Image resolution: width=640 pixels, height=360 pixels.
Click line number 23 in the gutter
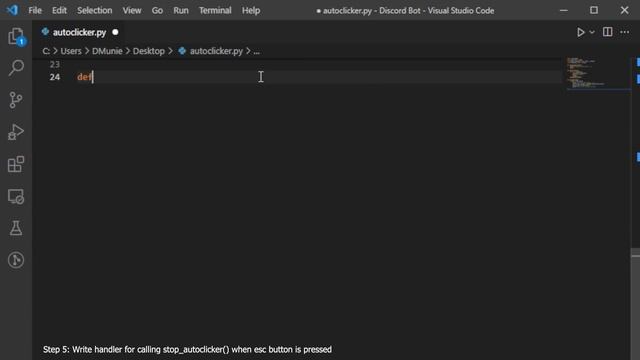(x=55, y=64)
